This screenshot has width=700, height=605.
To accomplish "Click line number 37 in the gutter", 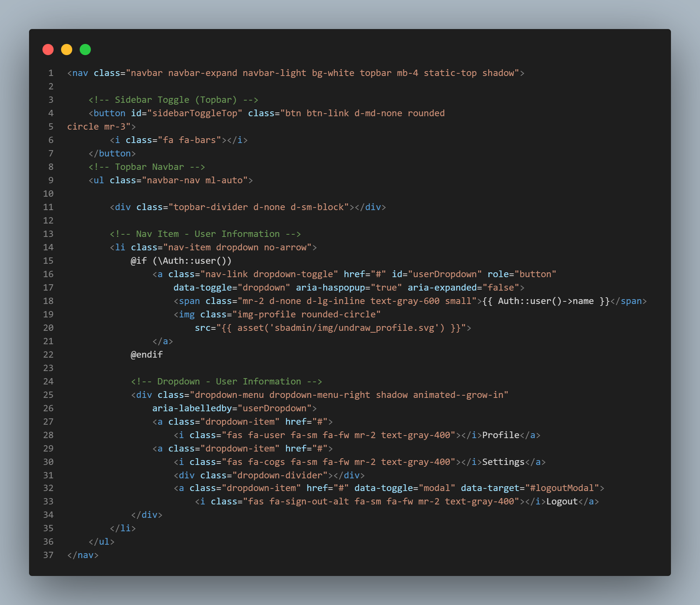I will [48, 555].
